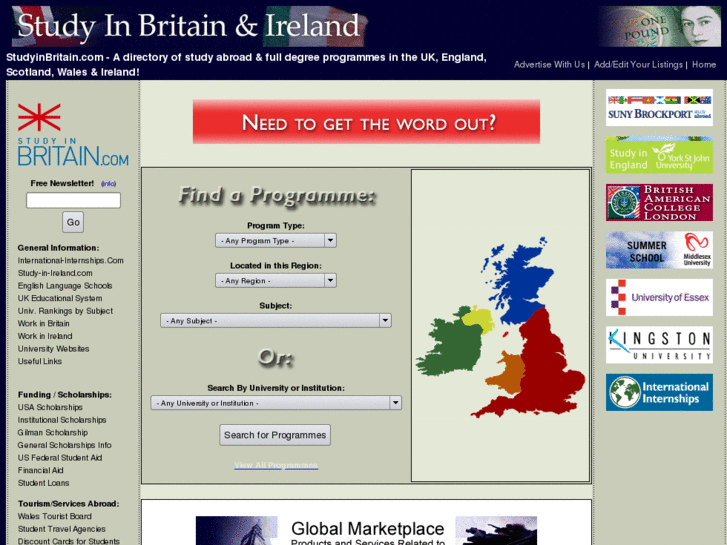Click the newsletter Go button
The image size is (727, 545).
point(73,222)
